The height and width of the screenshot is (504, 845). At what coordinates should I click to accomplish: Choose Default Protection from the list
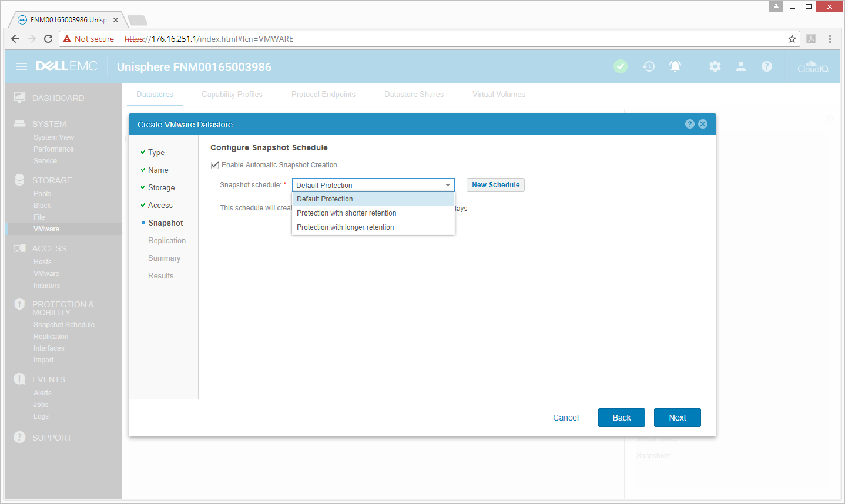[373, 199]
